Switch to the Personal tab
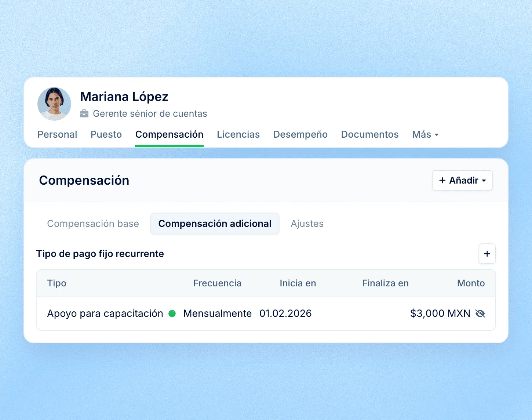Viewport: 532px width, 420px height. pyautogui.click(x=57, y=134)
